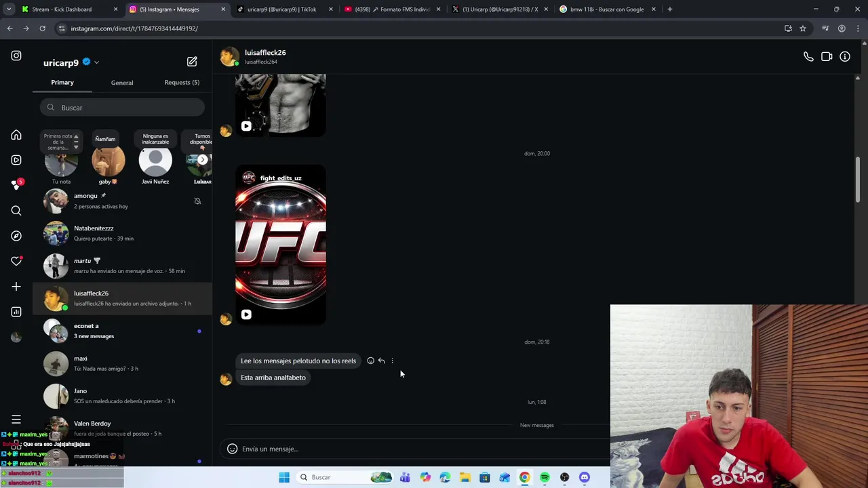Open the shirtless reel thumbnail in chat

[x=281, y=105]
